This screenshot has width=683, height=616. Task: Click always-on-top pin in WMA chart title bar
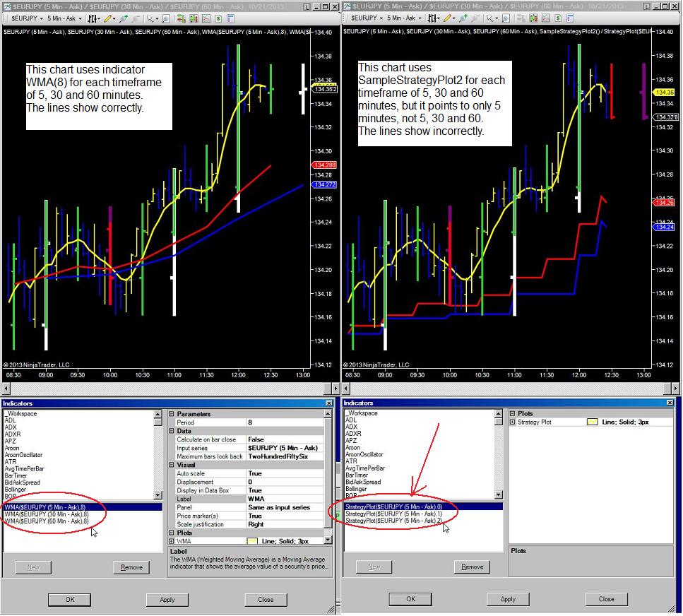click(307, 7)
